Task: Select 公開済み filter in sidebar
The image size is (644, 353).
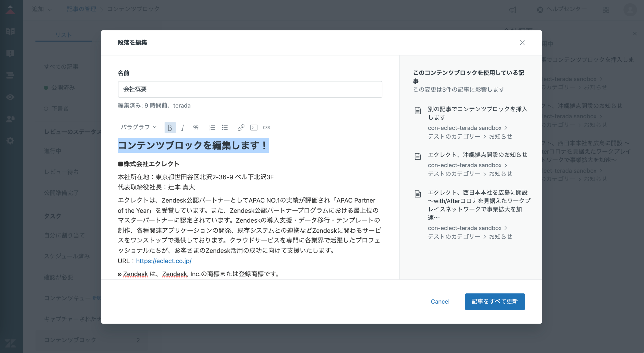Action: pos(63,88)
